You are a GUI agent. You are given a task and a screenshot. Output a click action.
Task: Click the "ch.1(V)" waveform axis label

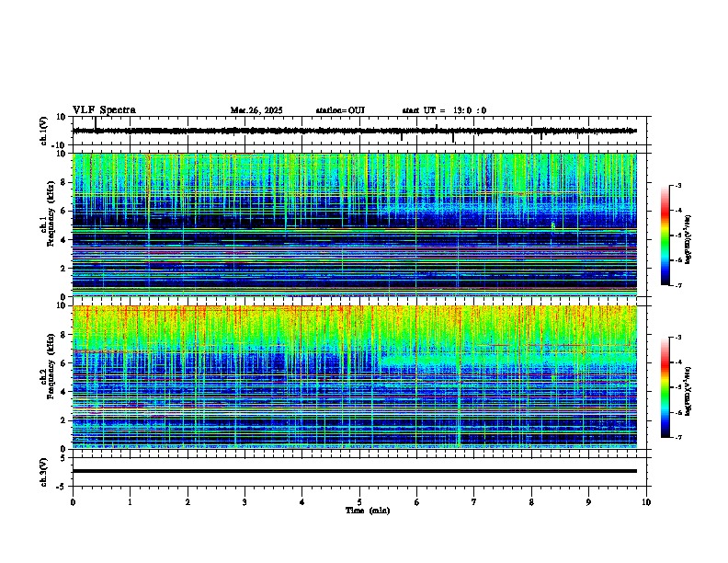point(44,131)
